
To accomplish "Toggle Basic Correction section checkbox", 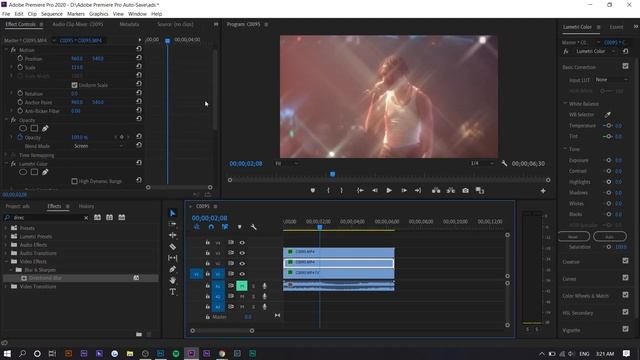I will click(625, 66).
